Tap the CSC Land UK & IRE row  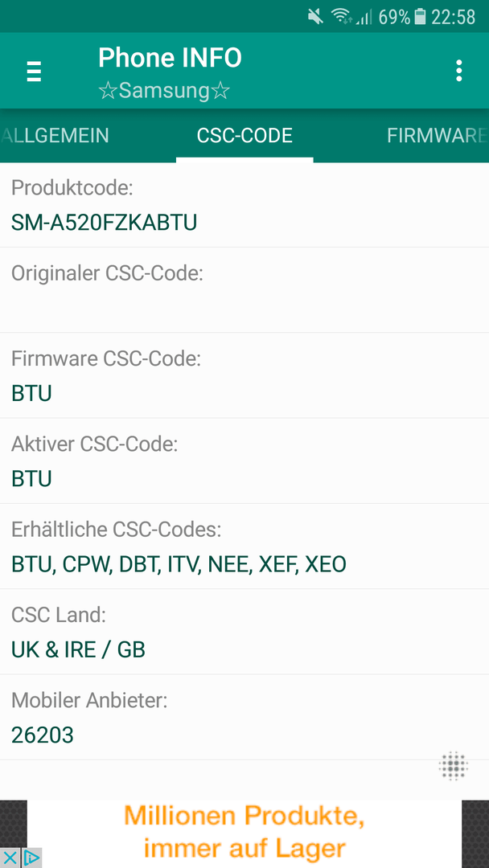[244, 632]
